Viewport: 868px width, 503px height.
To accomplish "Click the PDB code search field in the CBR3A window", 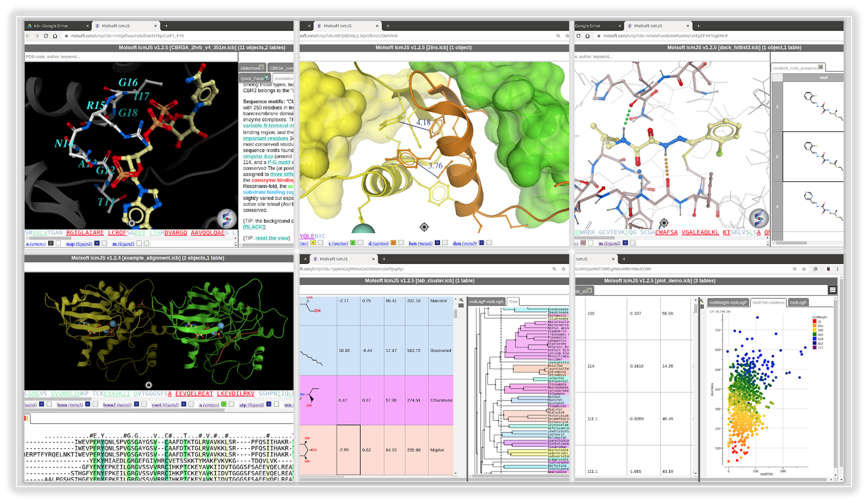I will click(x=131, y=57).
